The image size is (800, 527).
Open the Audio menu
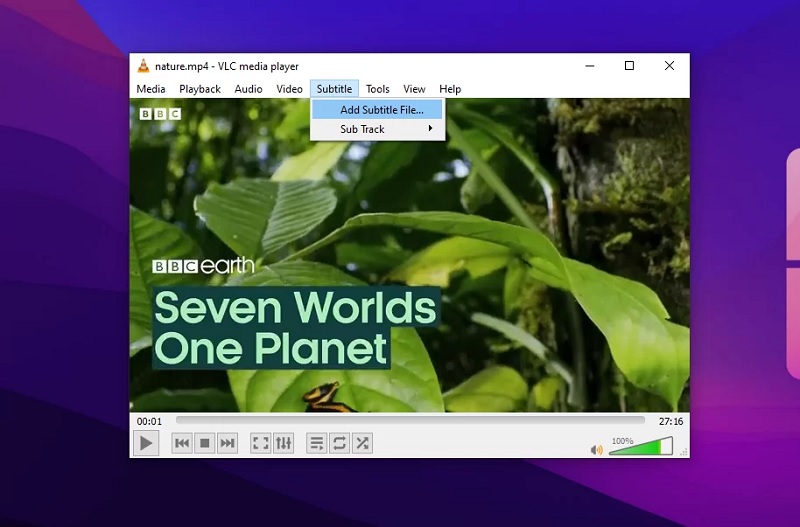(248, 89)
